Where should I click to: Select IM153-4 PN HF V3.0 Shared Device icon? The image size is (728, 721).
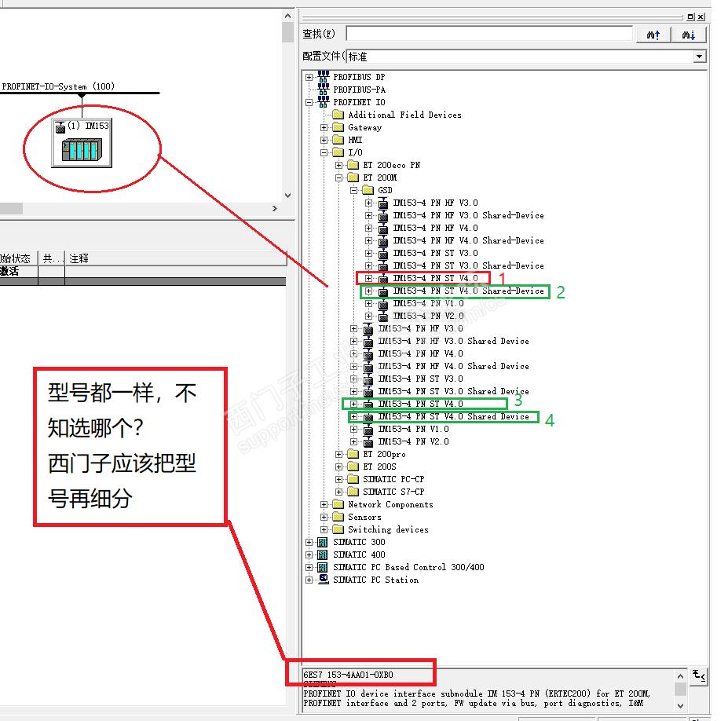[x=368, y=341]
